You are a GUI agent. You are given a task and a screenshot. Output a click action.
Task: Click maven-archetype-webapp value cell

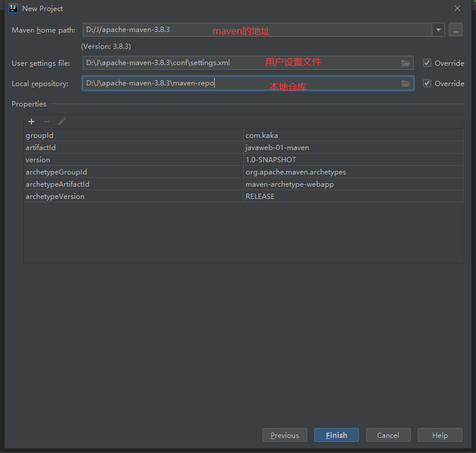(353, 184)
